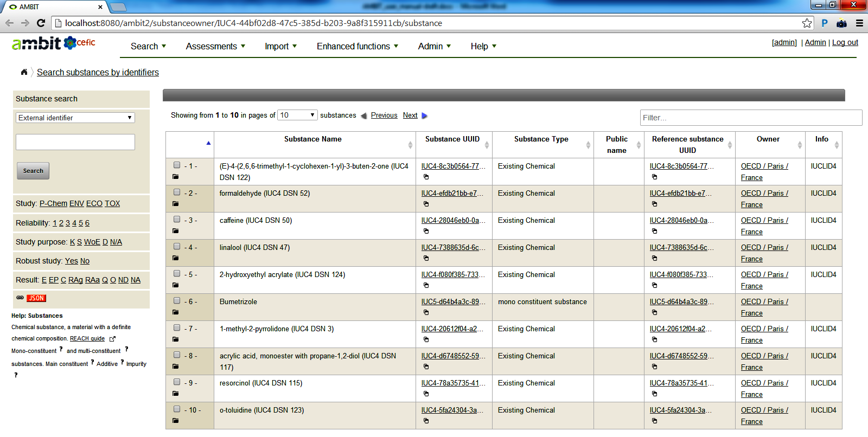Sort by Substance Type column

(x=543, y=144)
